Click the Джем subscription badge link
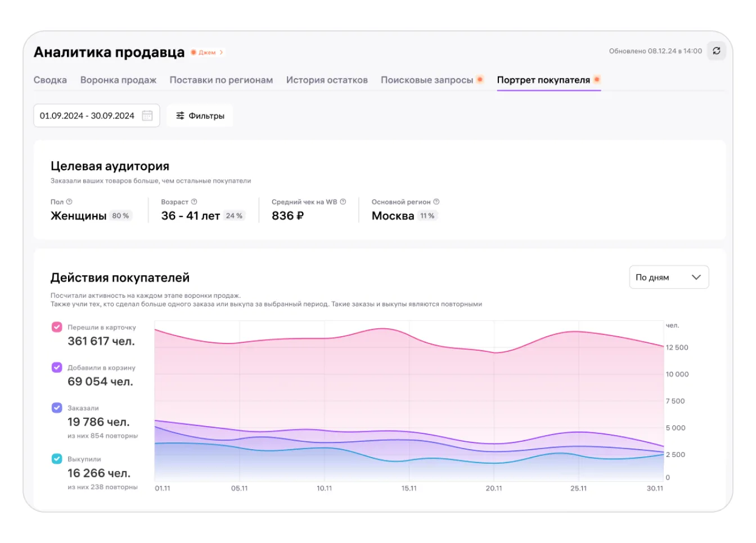The image size is (756, 543). pos(206,52)
